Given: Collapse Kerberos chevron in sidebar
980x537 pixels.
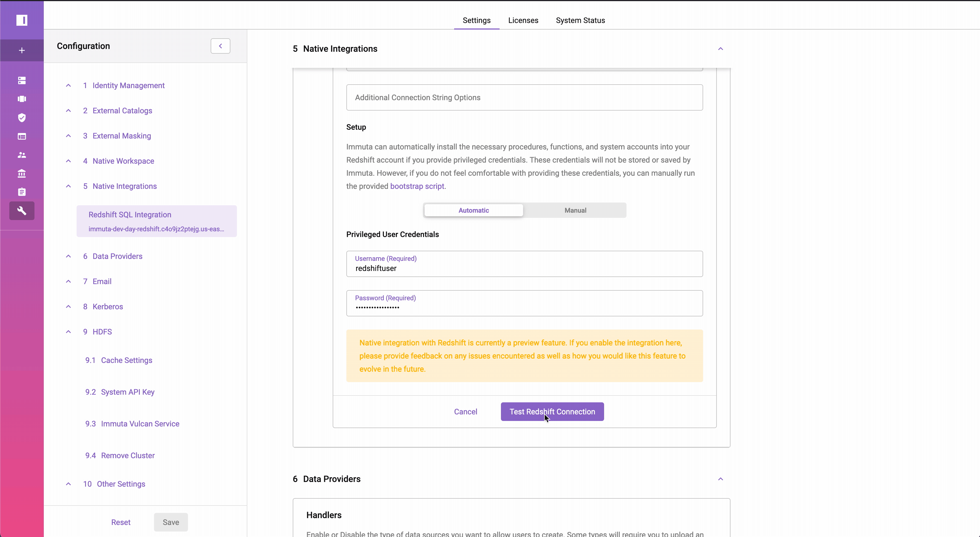Looking at the screenshot, I should 68,306.
